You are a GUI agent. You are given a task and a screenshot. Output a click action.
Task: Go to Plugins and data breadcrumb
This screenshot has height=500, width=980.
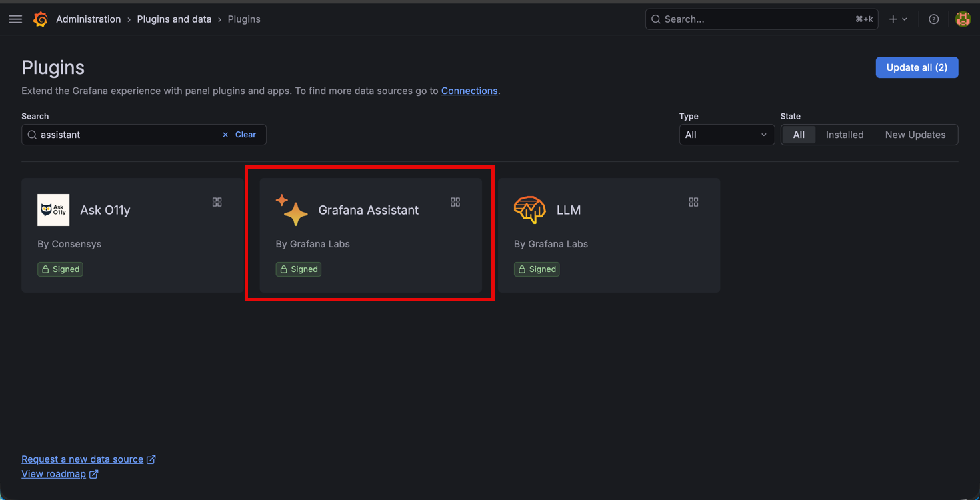click(x=174, y=19)
